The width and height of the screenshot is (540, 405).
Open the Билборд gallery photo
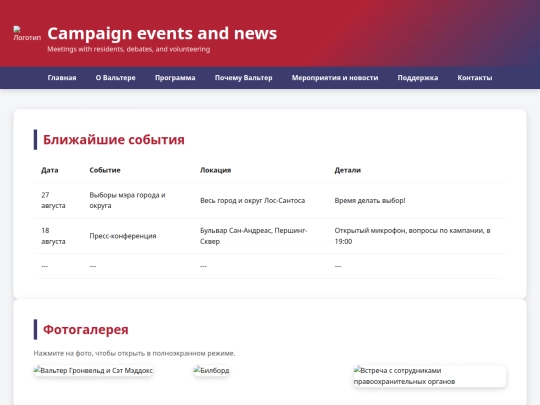pyautogui.click(x=211, y=371)
